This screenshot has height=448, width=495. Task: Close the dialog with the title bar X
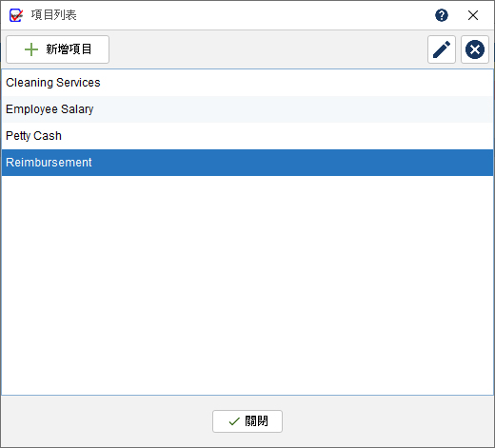pos(473,15)
